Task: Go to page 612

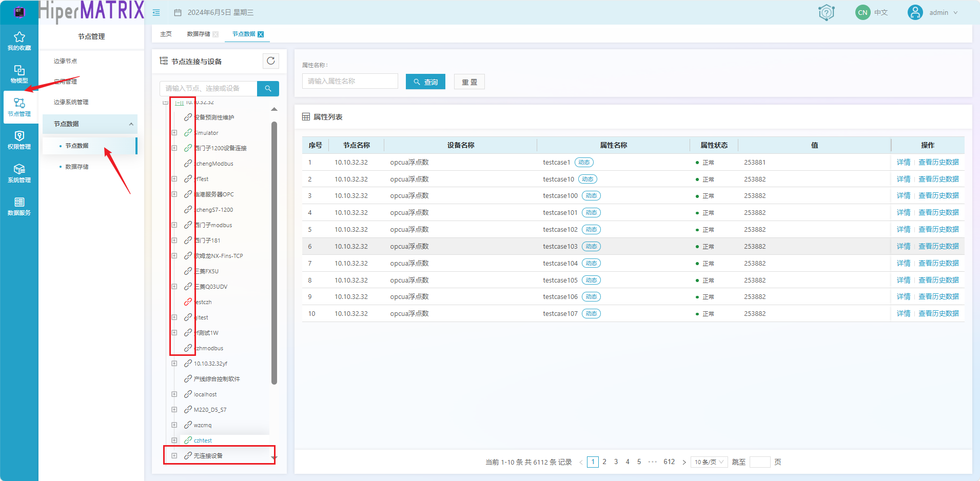Action: (x=669, y=462)
